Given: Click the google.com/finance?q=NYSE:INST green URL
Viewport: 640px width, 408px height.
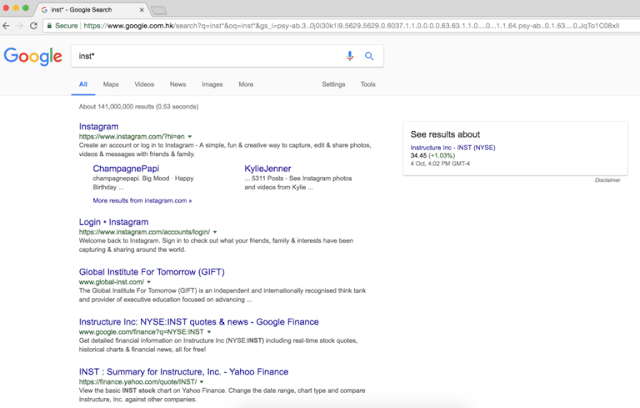Looking at the screenshot, I should pyautogui.click(x=141, y=332).
